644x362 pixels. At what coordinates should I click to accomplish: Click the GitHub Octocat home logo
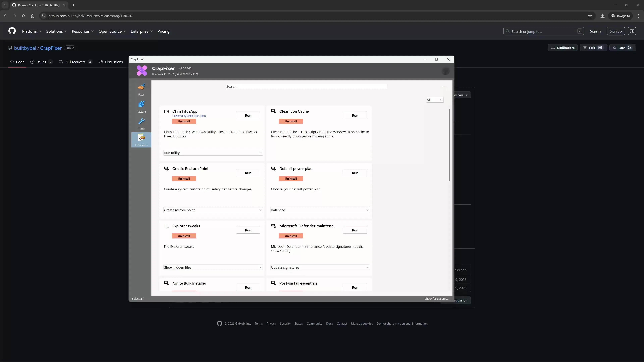(12, 31)
